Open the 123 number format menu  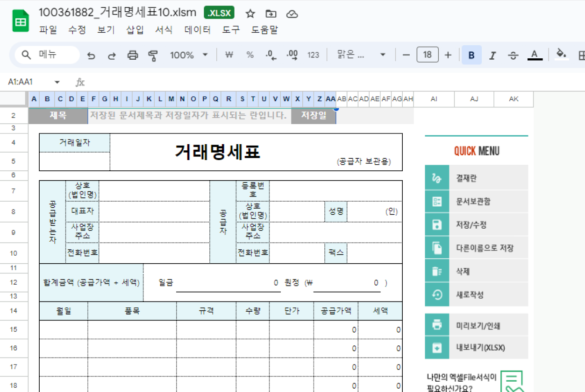(313, 55)
